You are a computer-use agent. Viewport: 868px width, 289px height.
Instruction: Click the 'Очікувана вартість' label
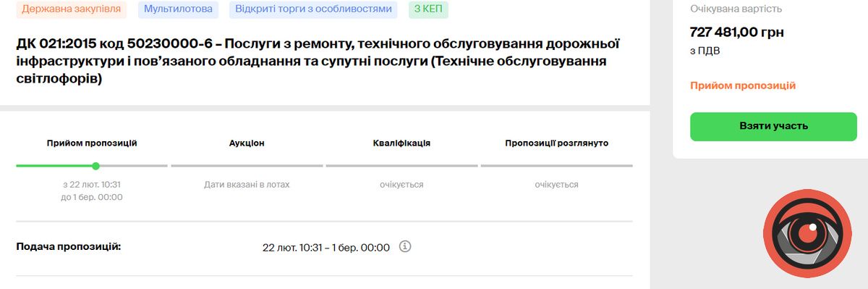(x=736, y=9)
